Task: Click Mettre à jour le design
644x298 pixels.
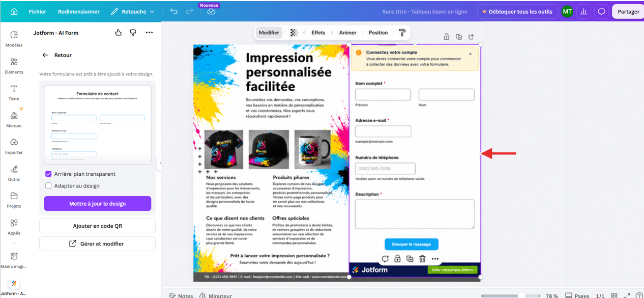Action: (x=98, y=203)
